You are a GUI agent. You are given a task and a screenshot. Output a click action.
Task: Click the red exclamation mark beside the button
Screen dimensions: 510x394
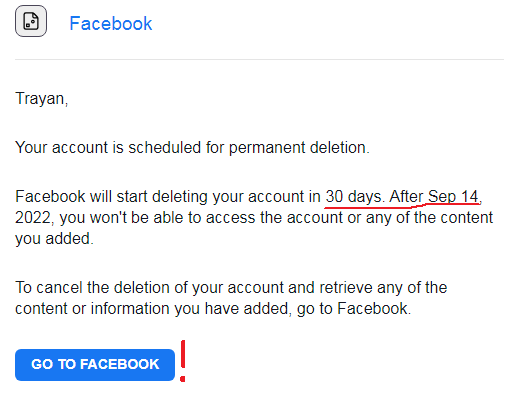183,361
